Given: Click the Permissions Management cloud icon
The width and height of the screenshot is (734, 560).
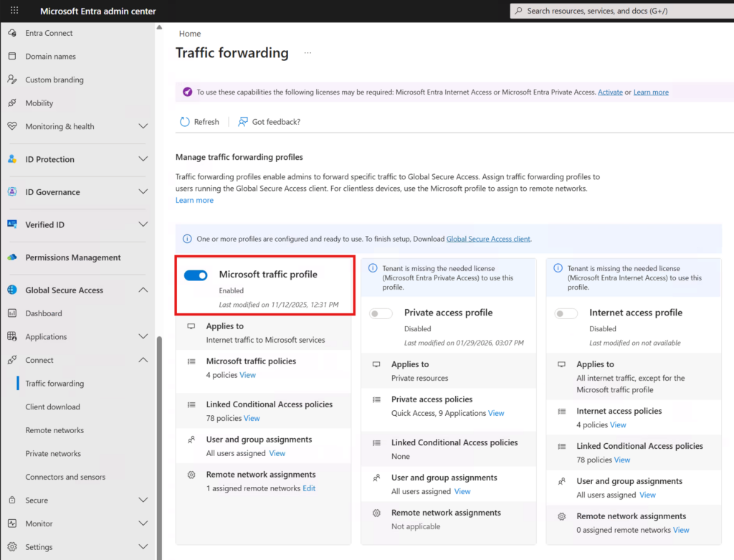Looking at the screenshot, I should (12, 257).
